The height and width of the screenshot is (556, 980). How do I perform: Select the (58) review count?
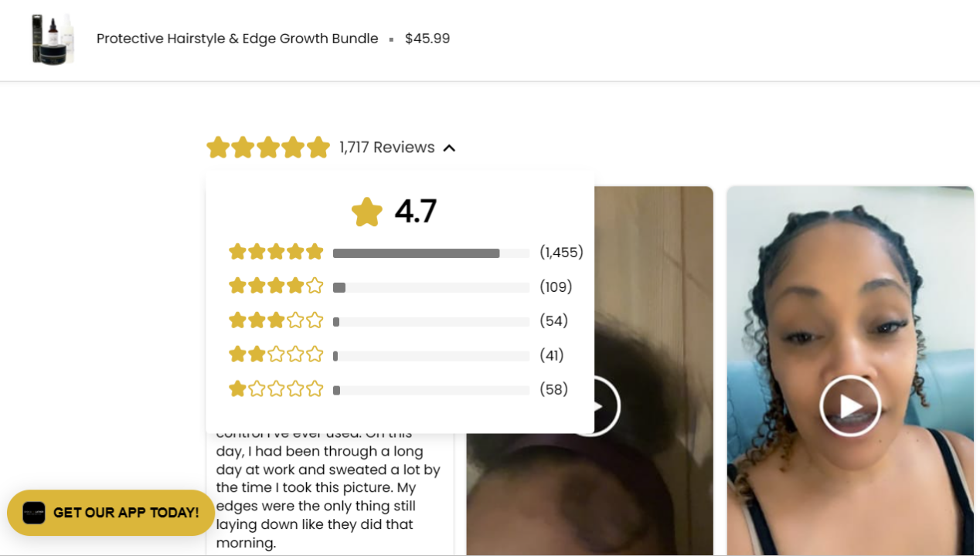click(x=554, y=389)
